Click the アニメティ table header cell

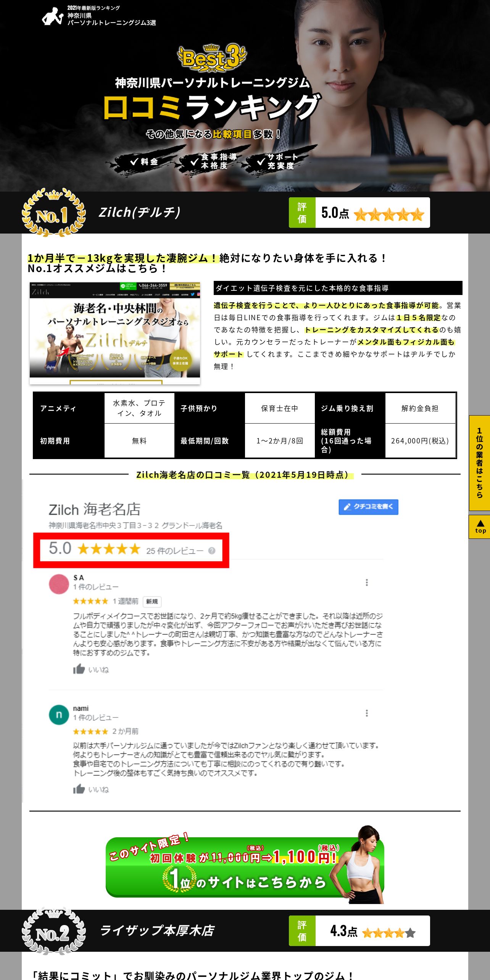69,408
